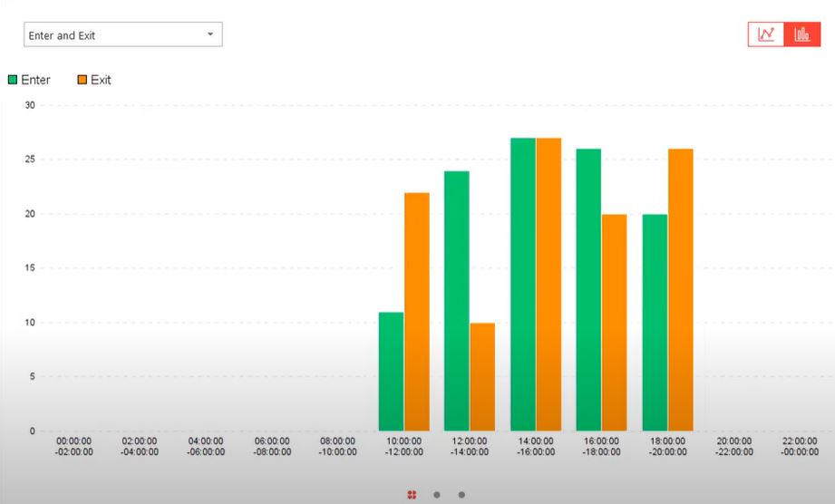
Task: Toggle the Exit series legend label
Action: tap(101, 80)
